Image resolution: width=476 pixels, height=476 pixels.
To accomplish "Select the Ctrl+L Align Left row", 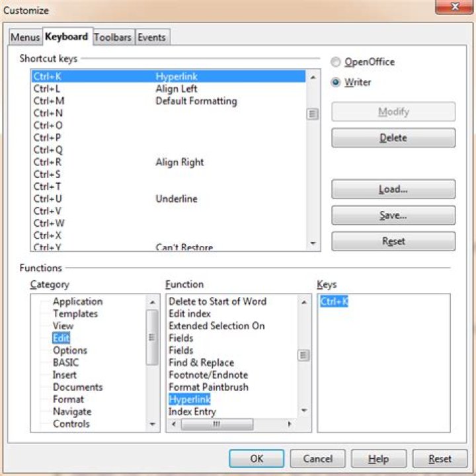I will (169, 89).
